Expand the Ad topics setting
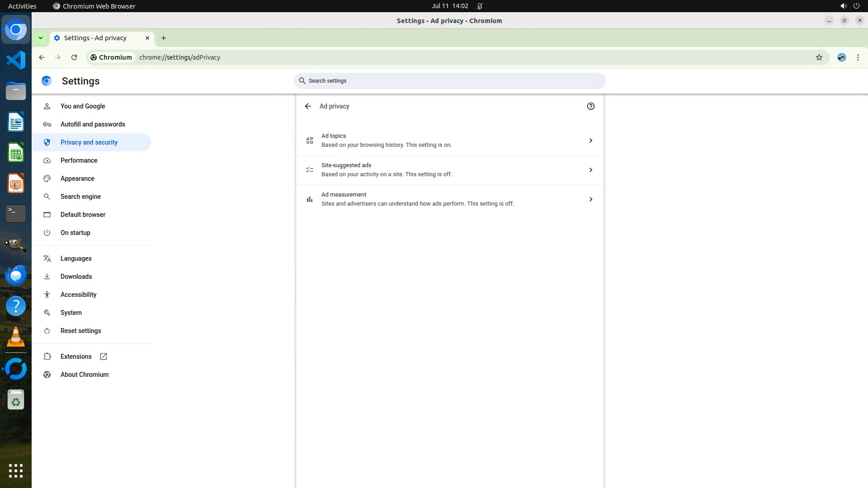This screenshot has height=488, width=868. [x=590, y=141]
